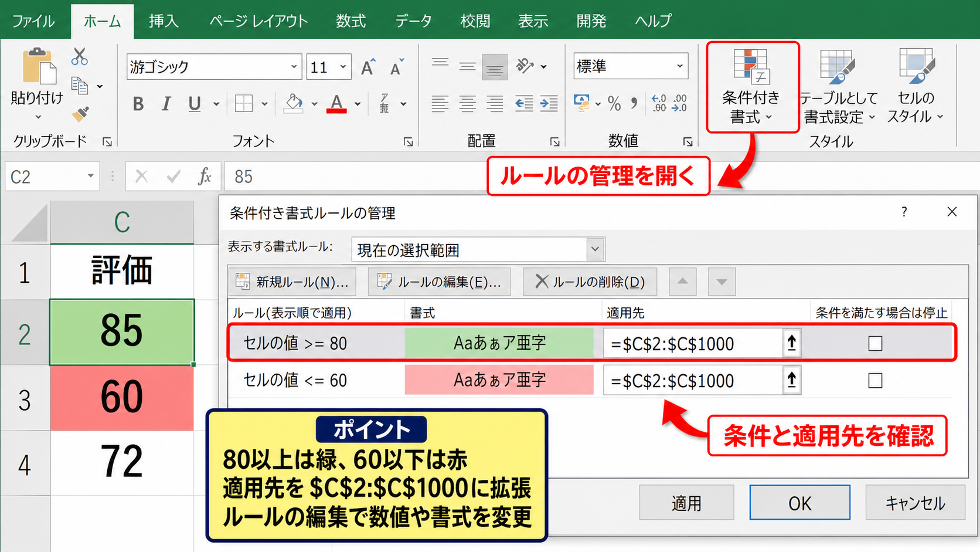Click the Paste clipboard icon
This screenshot has width=980, height=552.
tap(39, 66)
